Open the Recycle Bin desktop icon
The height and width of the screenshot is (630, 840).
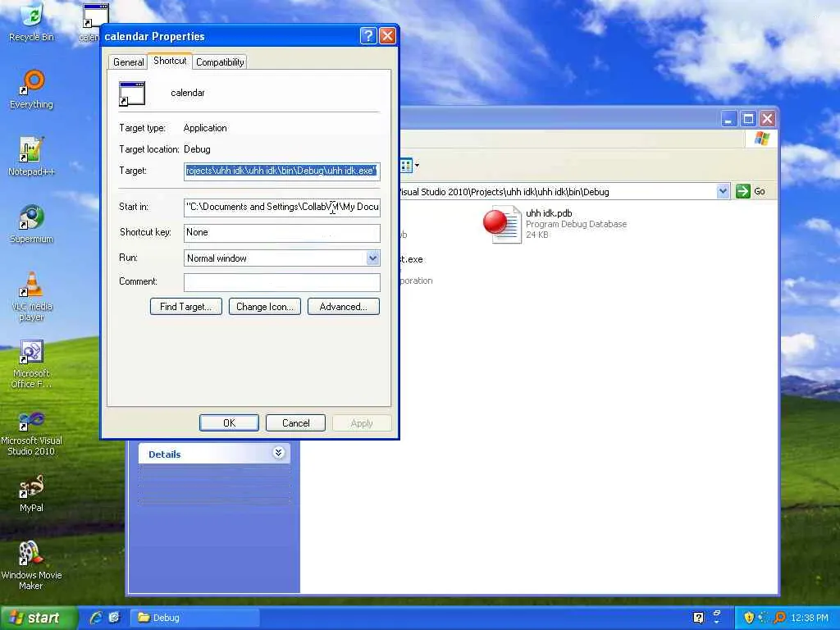(x=31, y=22)
